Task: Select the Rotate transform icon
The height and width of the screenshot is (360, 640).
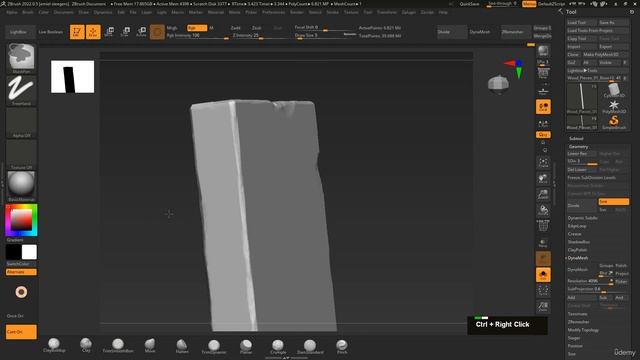Action: coord(141,32)
